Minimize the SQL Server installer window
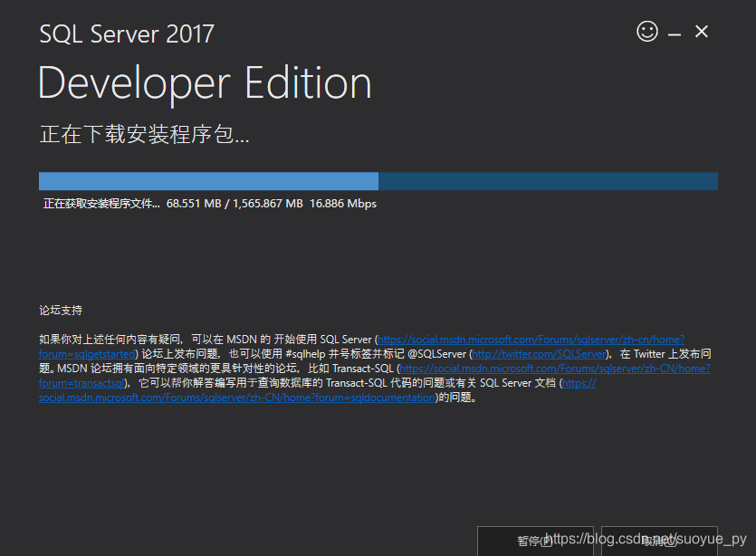 (x=675, y=34)
